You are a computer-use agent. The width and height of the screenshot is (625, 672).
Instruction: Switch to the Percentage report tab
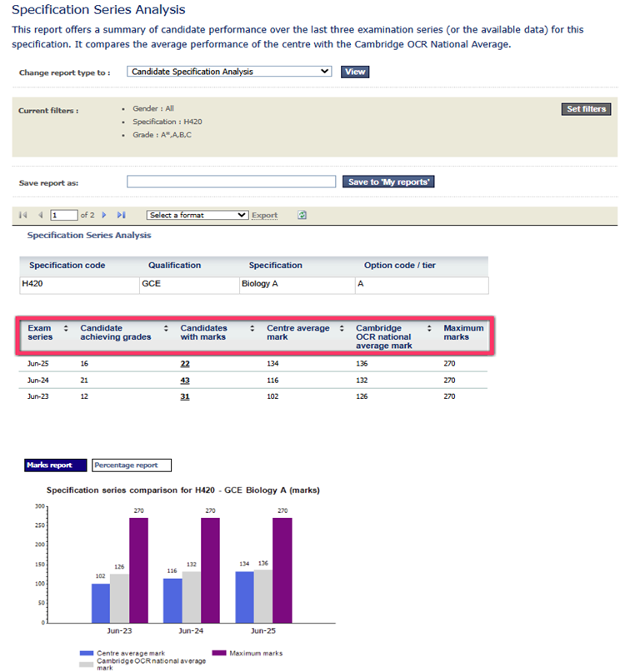(131, 465)
